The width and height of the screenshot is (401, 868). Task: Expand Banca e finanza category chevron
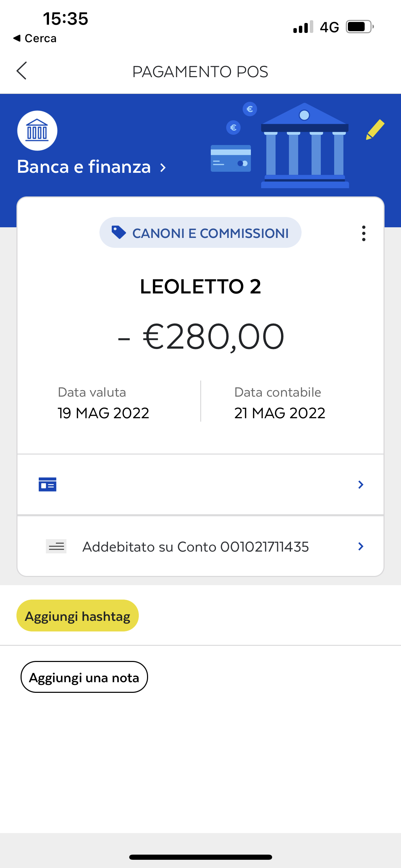point(163,168)
